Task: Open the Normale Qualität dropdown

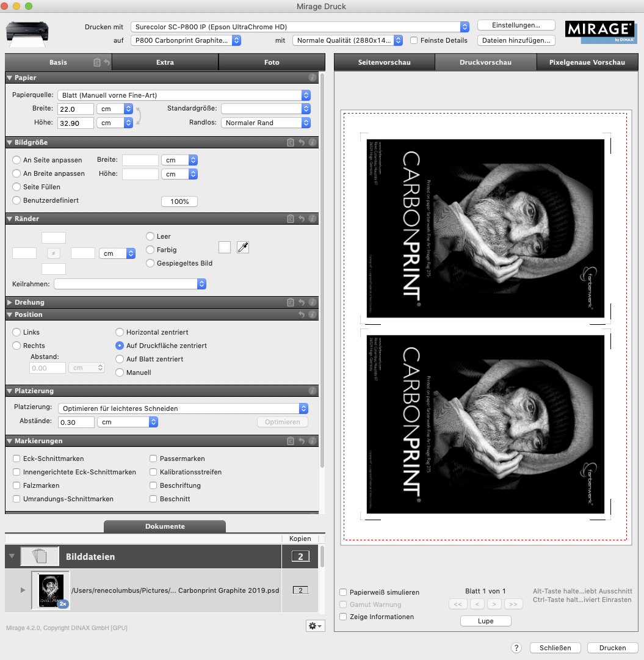Action: point(348,40)
